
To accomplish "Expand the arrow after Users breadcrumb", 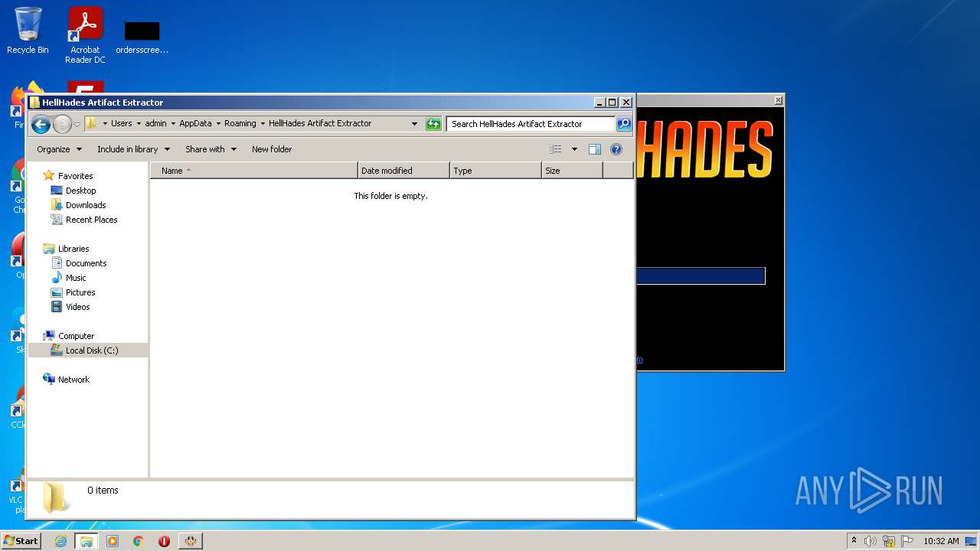I will click(139, 123).
